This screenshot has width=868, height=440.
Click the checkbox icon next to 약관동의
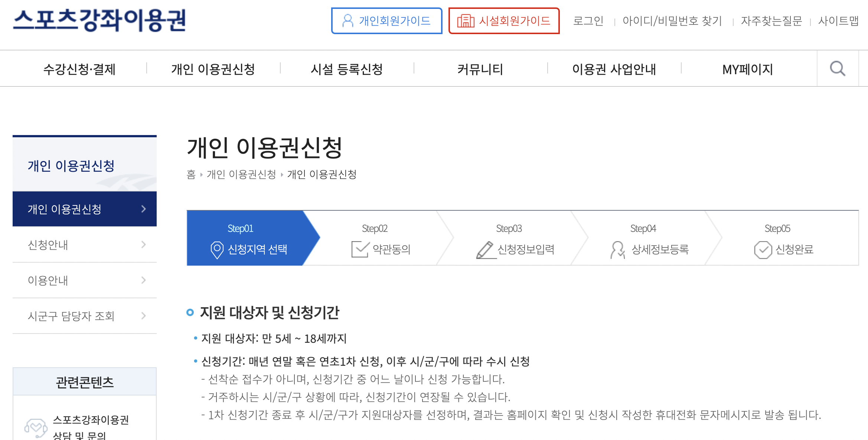(x=360, y=249)
